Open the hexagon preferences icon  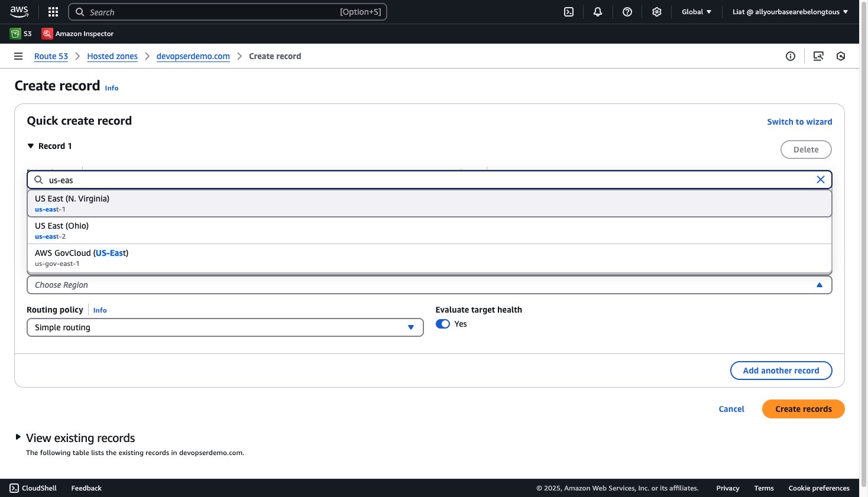click(841, 56)
